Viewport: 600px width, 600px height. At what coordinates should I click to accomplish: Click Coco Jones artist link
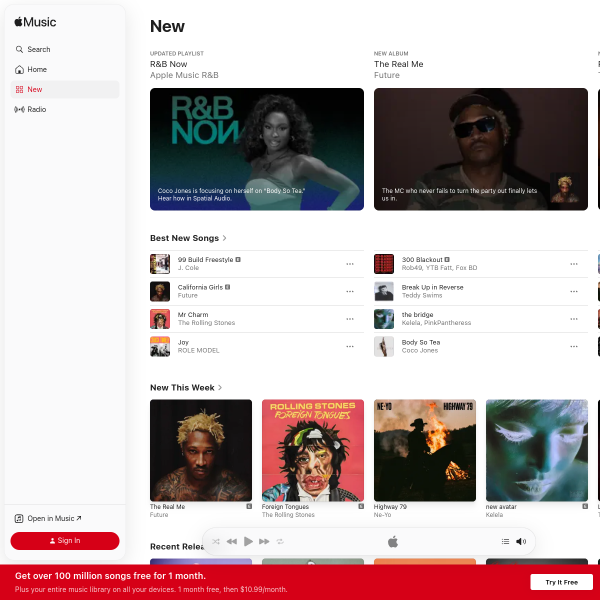tap(420, 351)
